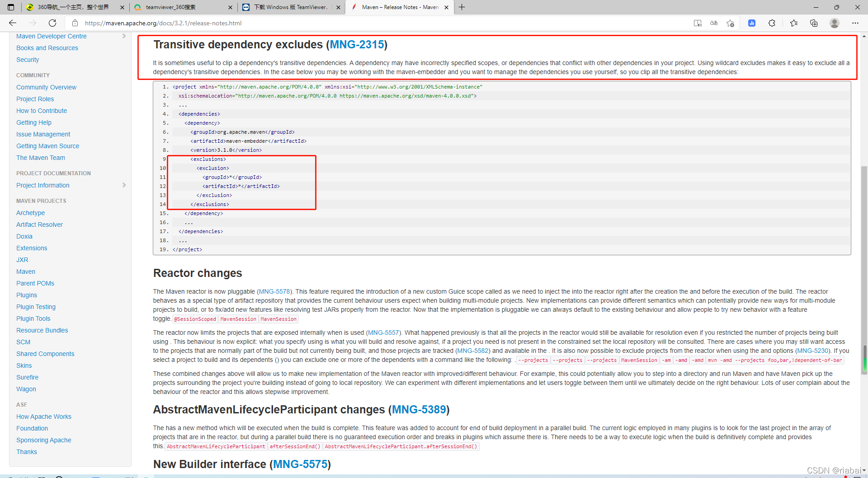Image resolution: width=868 pixels, height=478 pixels.
Task: Switch to the teamviewer_360搜索 tab
Action: tap(183, 7)
